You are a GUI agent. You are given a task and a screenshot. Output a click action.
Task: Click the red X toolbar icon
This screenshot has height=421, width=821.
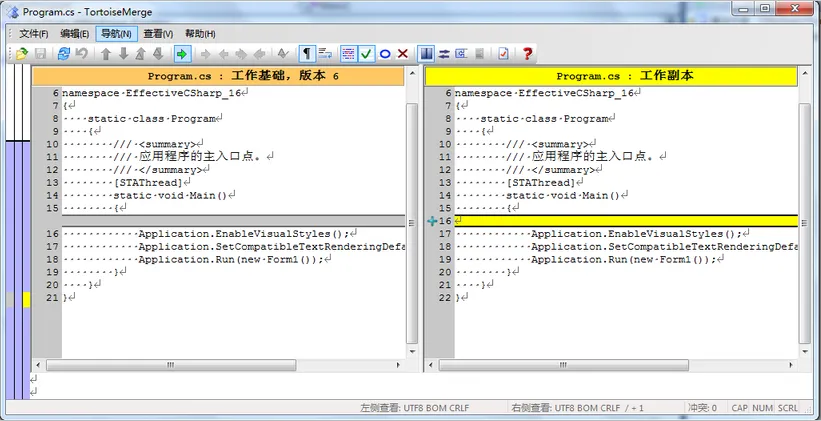click(403, 53)
